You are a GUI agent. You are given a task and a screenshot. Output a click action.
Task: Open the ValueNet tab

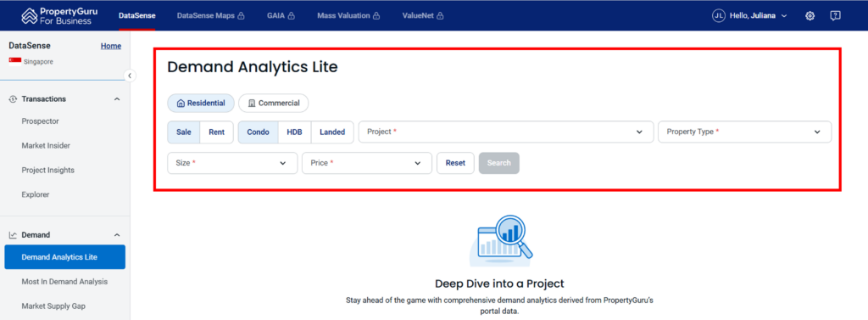[x=424, y=16]
